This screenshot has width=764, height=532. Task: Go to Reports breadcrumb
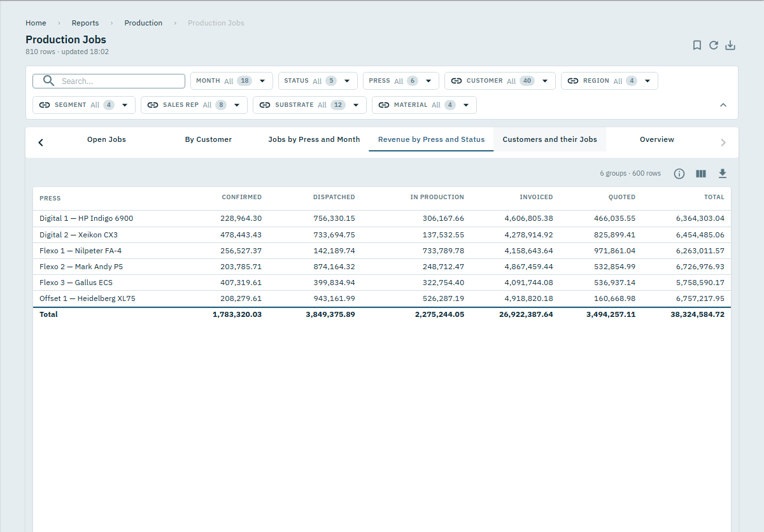[85, 23]
